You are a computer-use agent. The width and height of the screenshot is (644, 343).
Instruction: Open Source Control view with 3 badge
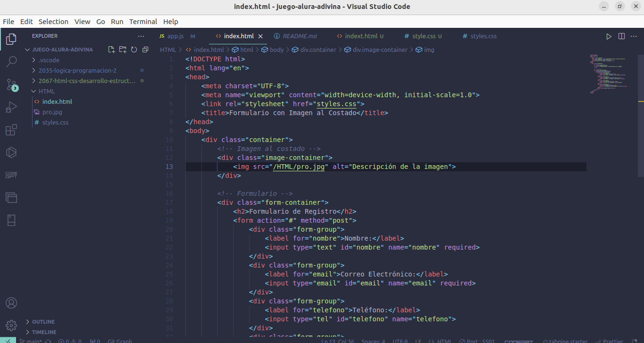click(x=11, y=84)
